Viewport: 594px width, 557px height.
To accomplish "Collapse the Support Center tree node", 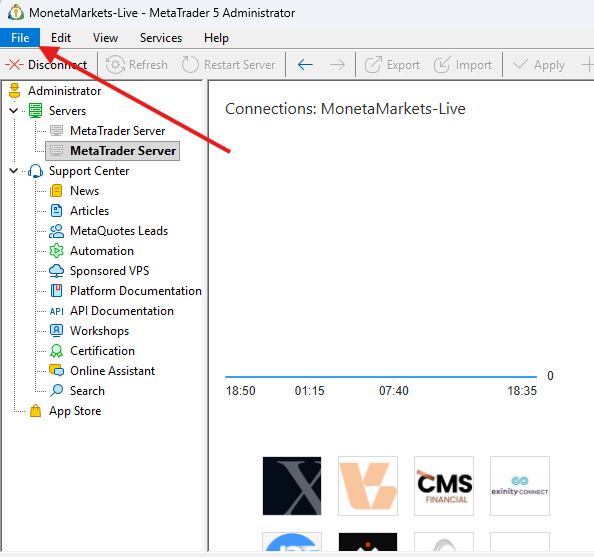I will click(x=14, y=171).
